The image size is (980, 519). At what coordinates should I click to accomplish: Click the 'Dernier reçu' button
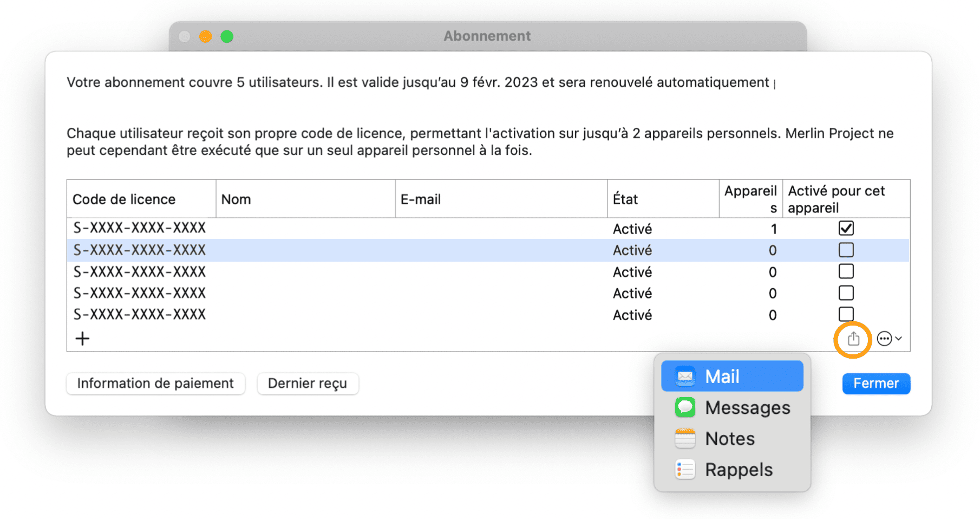coord(308,383)
